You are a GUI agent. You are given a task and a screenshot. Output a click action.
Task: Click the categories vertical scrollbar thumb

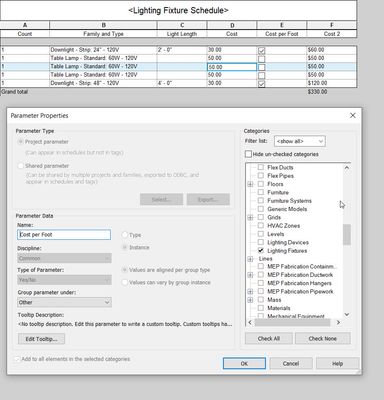click(347, 235)
